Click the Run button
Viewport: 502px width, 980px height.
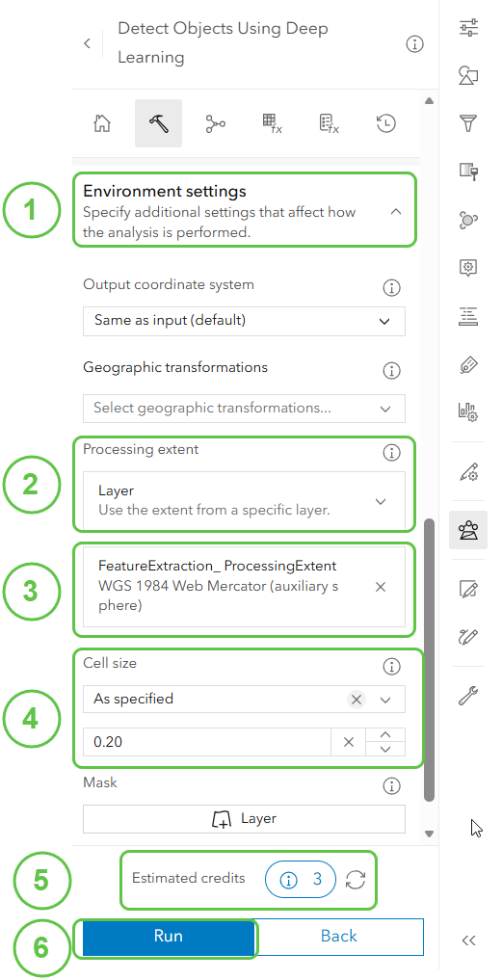(x=169, y=936)
